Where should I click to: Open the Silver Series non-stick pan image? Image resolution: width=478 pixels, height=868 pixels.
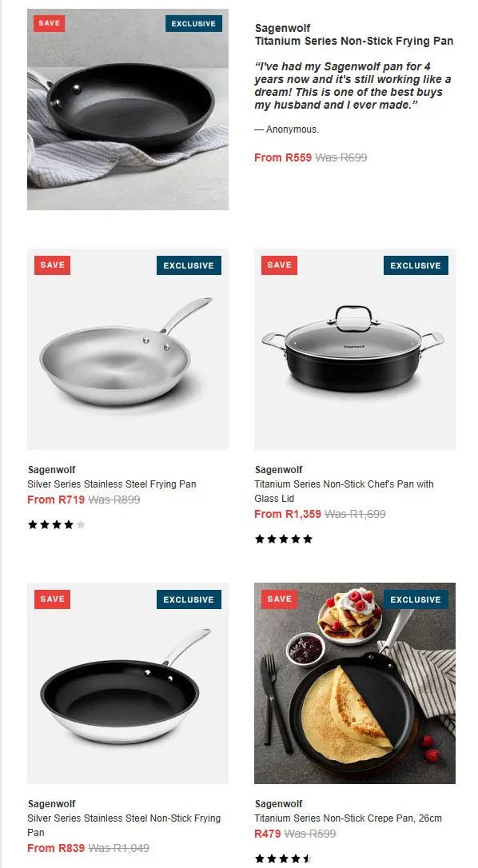coord(128,683)
